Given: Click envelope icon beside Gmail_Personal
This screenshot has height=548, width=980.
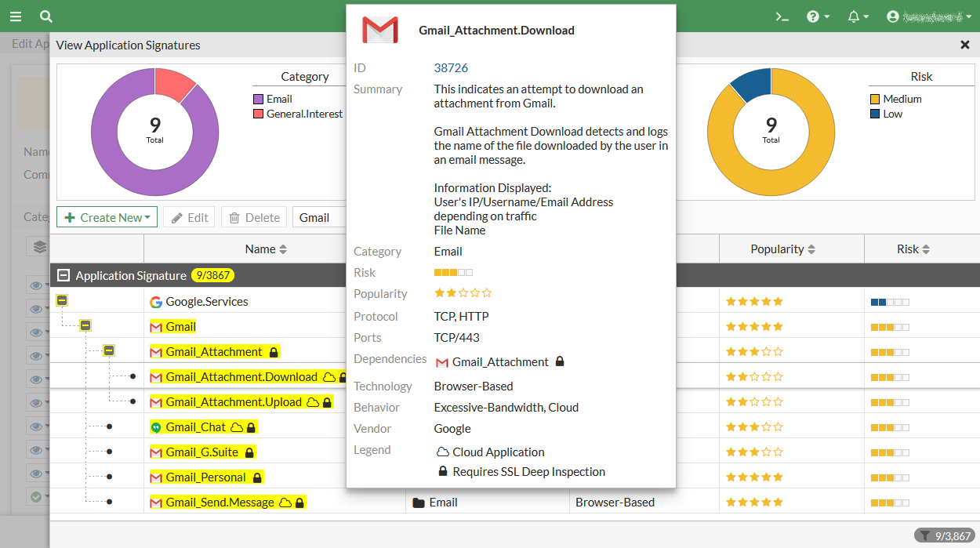Looking at the screenshot, I should point(156,477).
